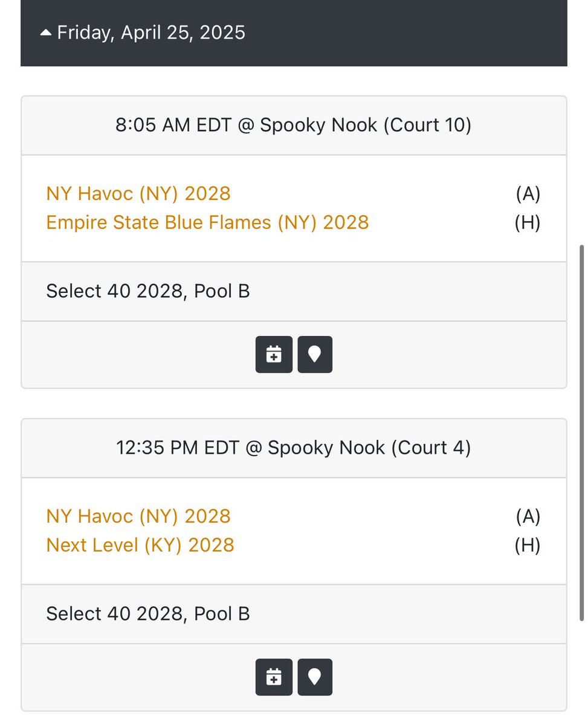Open map location for 8:05 AM game
The image size is (588, 725).
click(315, 355)
